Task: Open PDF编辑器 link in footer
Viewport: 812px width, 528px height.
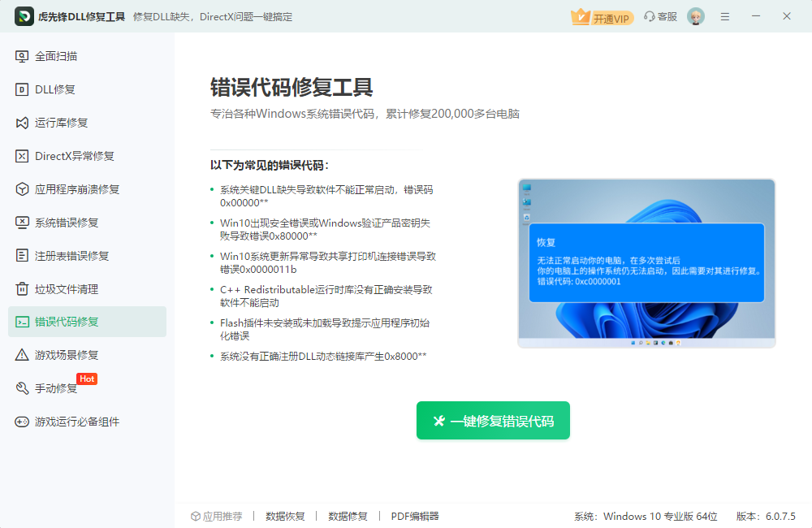Action: click(x=415, y=516)
